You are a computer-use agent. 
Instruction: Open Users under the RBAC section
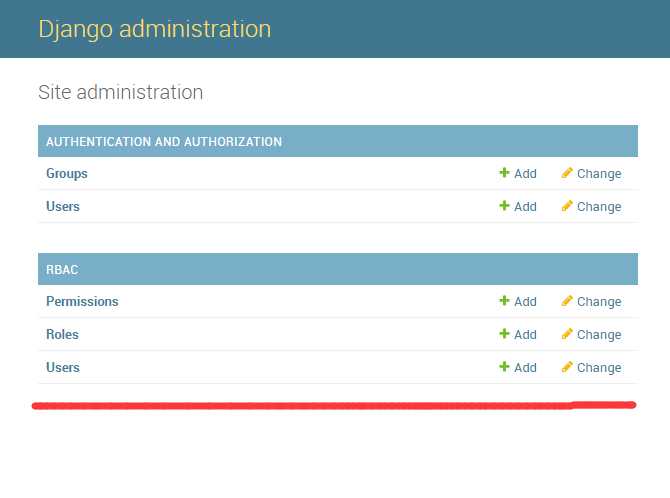63,367
